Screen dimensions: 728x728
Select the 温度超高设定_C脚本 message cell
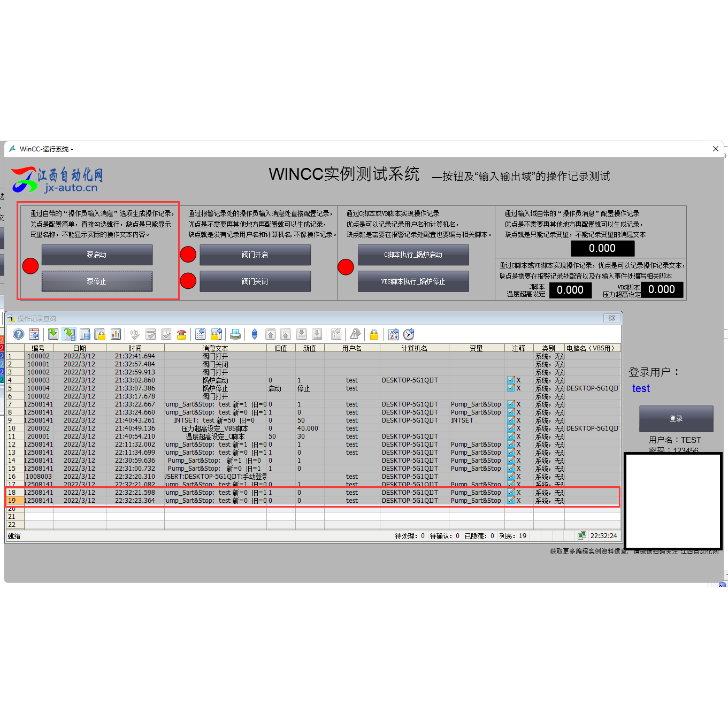[216, 436]
